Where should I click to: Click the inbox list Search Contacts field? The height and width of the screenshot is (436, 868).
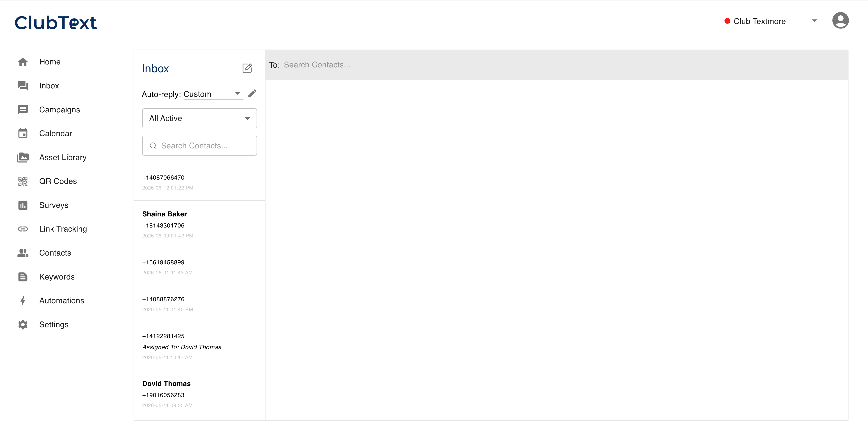(199, 146)
